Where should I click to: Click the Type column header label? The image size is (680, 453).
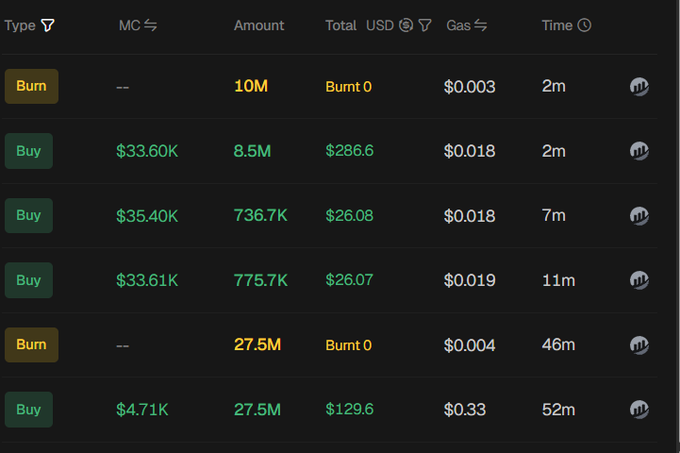coord(20,26)
